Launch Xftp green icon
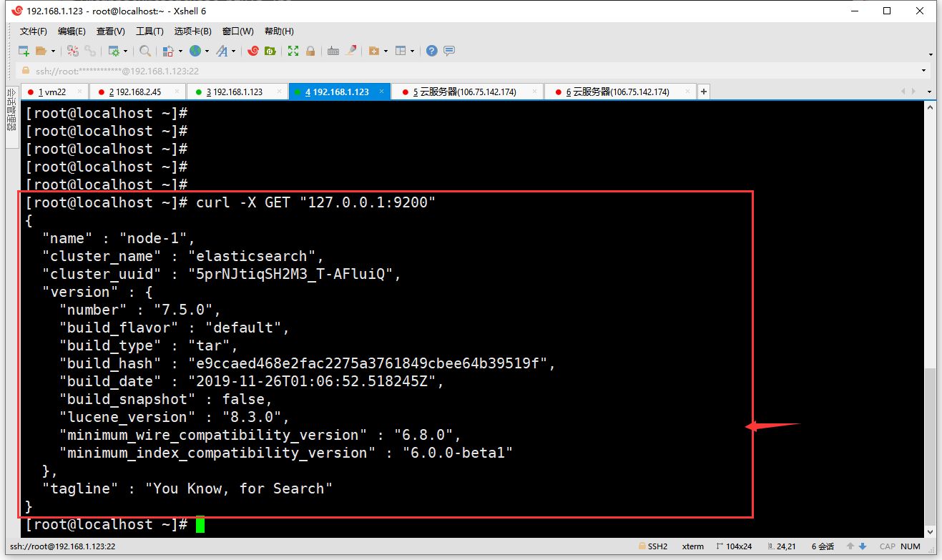This screenshot has width=942, height=560. point(270,51)
